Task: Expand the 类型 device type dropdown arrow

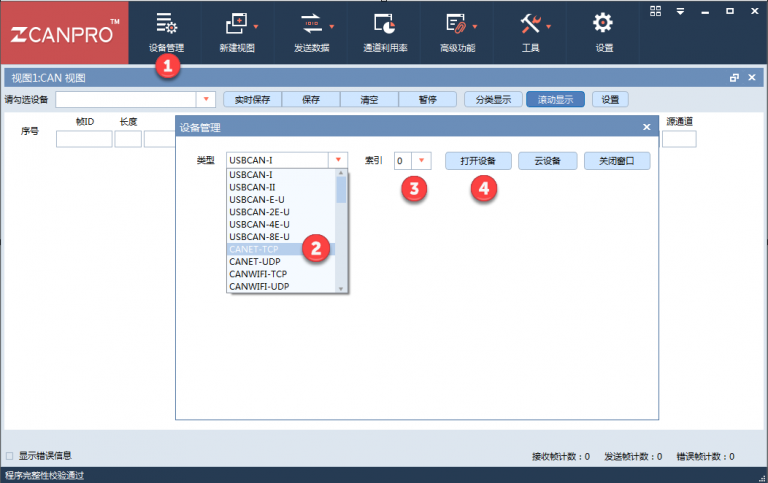Action: (x=339, y=160)
